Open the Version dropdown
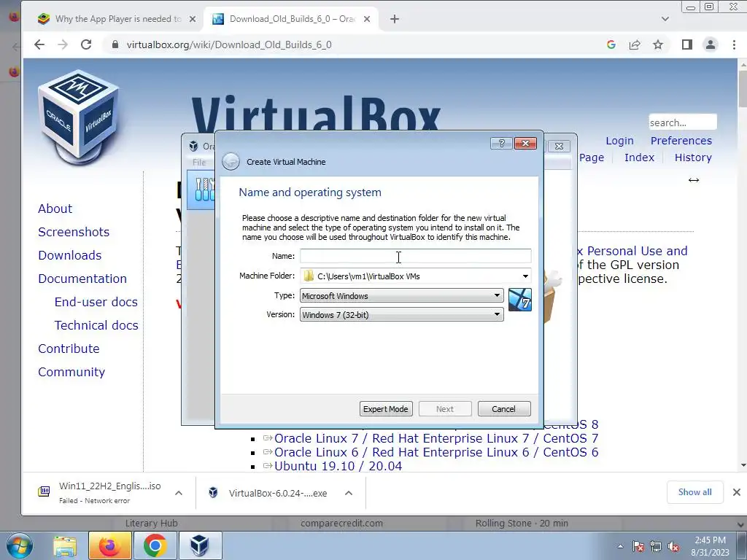Image resolution: width=747 pixels, height=560 pixels. click(402, 315)
